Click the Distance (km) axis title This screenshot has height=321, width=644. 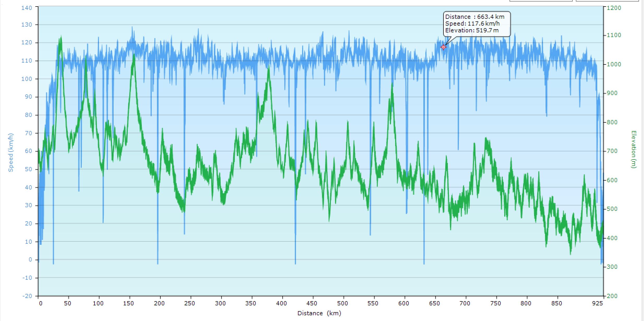[319, 313]
